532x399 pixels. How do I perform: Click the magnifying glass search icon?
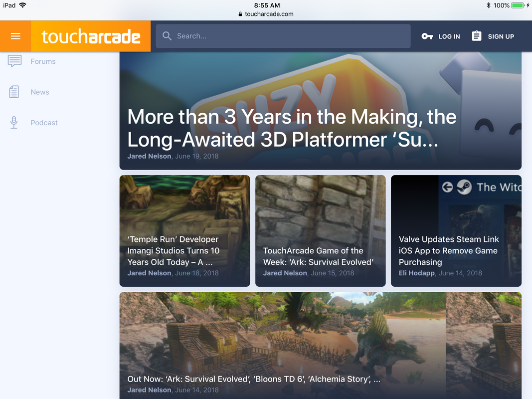167,36
